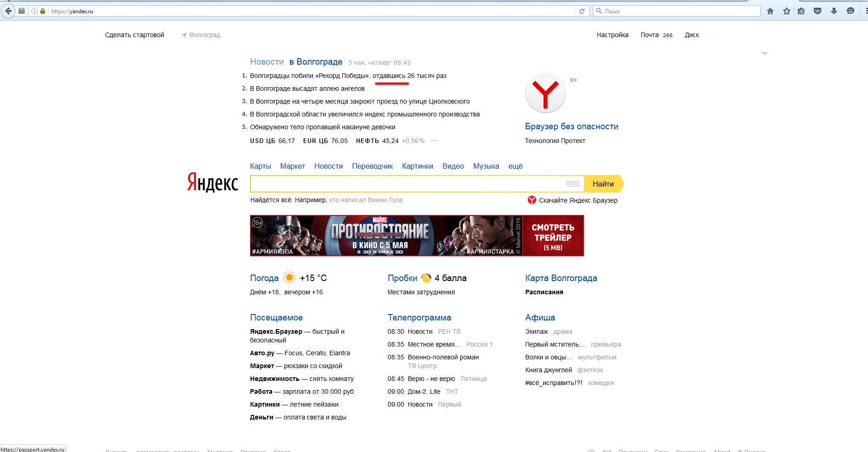Open Недвижимость — снять комнату link

302,379
